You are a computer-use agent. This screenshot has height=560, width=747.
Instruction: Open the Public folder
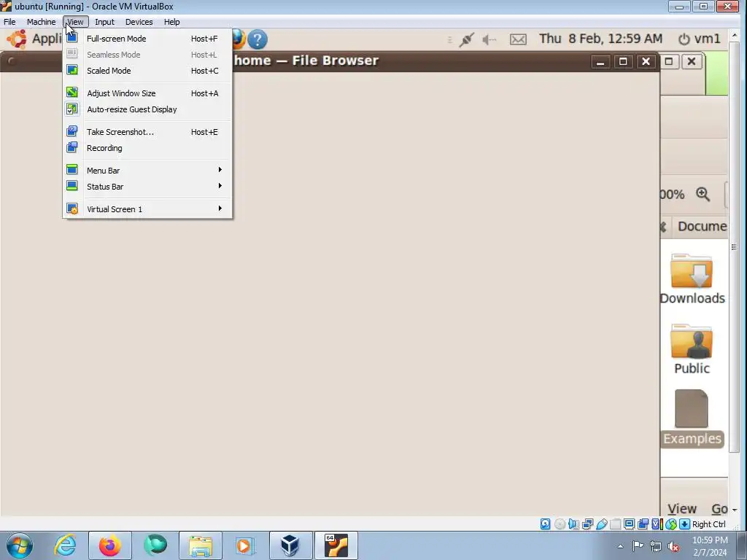(x=692, y=349)
